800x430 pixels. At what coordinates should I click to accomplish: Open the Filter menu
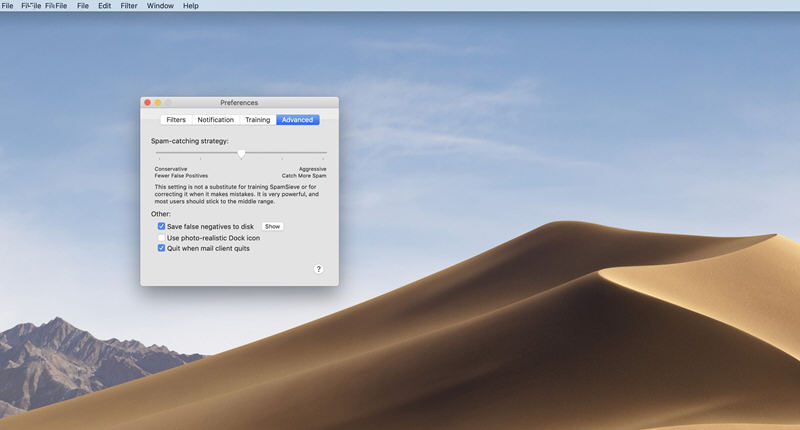click(129, 6)
